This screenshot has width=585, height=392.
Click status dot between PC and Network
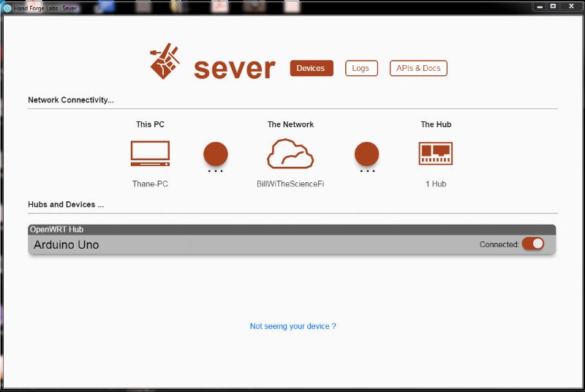[216, 154]
